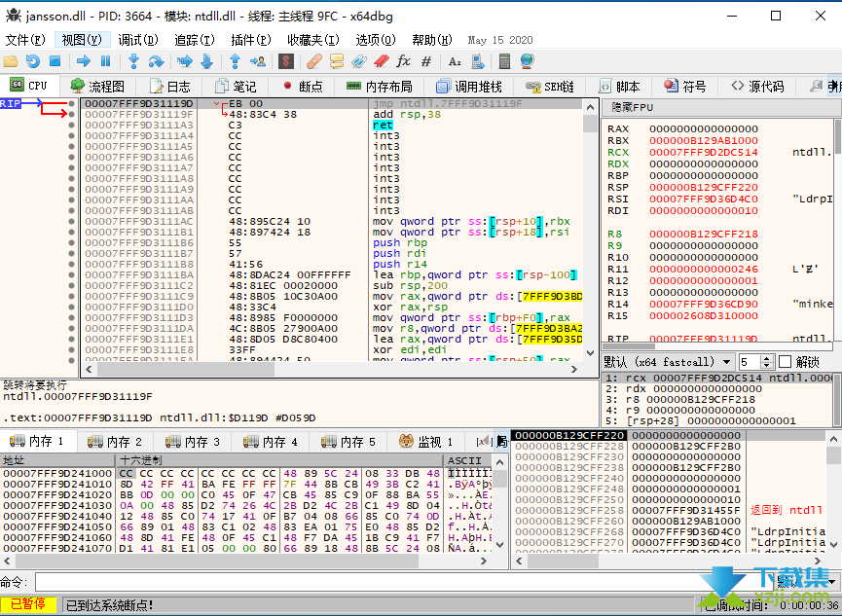The height and width of the screenshot is (616, 842).
Task: Select the 内存 5 dump tab
Action: (x=348, y=442)
